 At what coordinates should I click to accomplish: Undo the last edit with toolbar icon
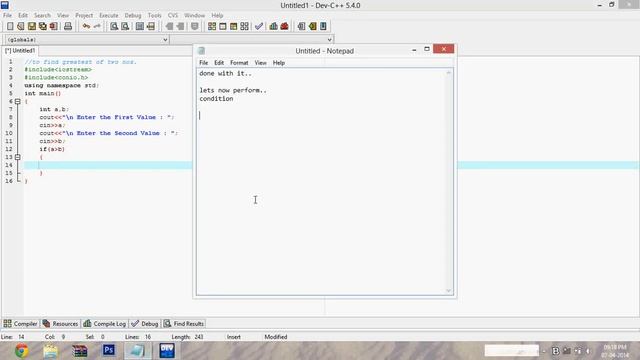point(86,26)
